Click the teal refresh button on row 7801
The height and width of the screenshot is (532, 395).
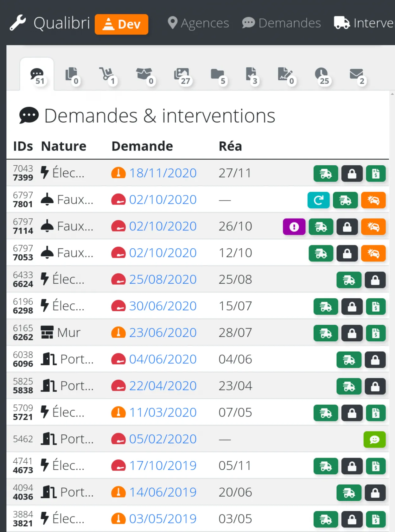[318, 200]
